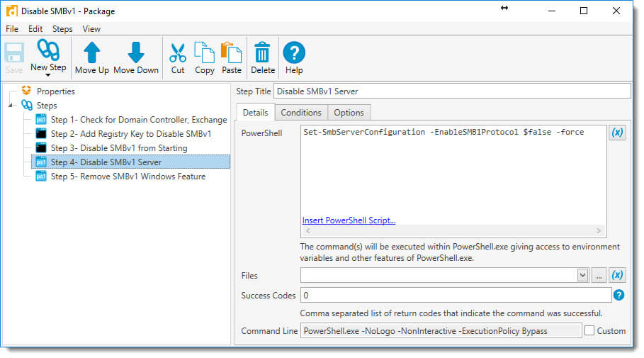
Task: Open the variables (x) button beside PowerShell
Action: [617, 133]
